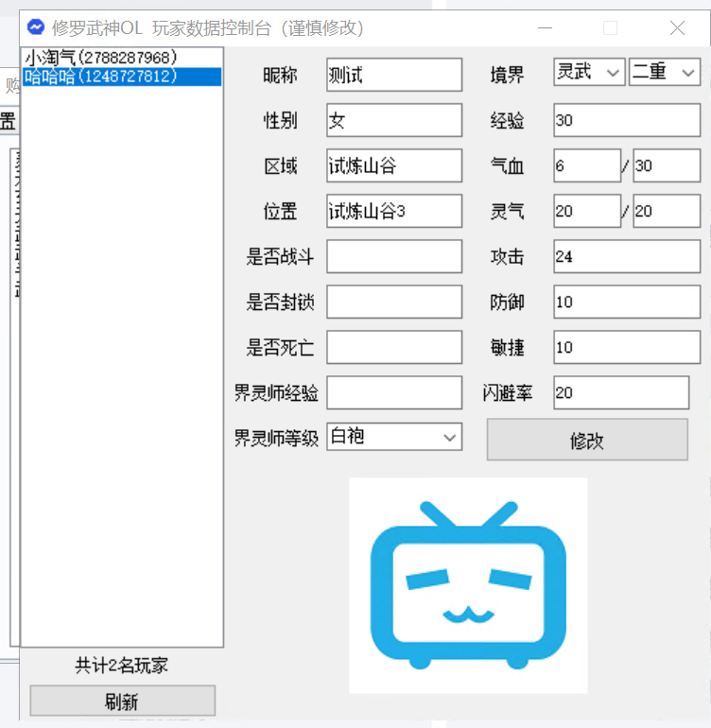This screenshot has height=728, width=711.
Task: Focus the 是否战斗 input box
Action: tap(394, 256)
